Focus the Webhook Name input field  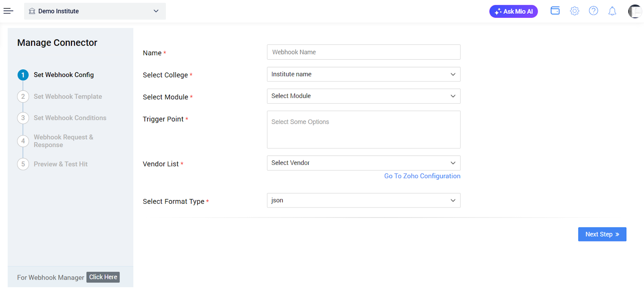(363, 52)
